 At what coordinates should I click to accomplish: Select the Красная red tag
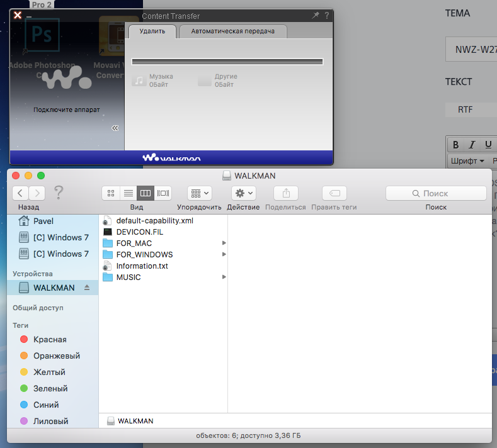point(49,339)
